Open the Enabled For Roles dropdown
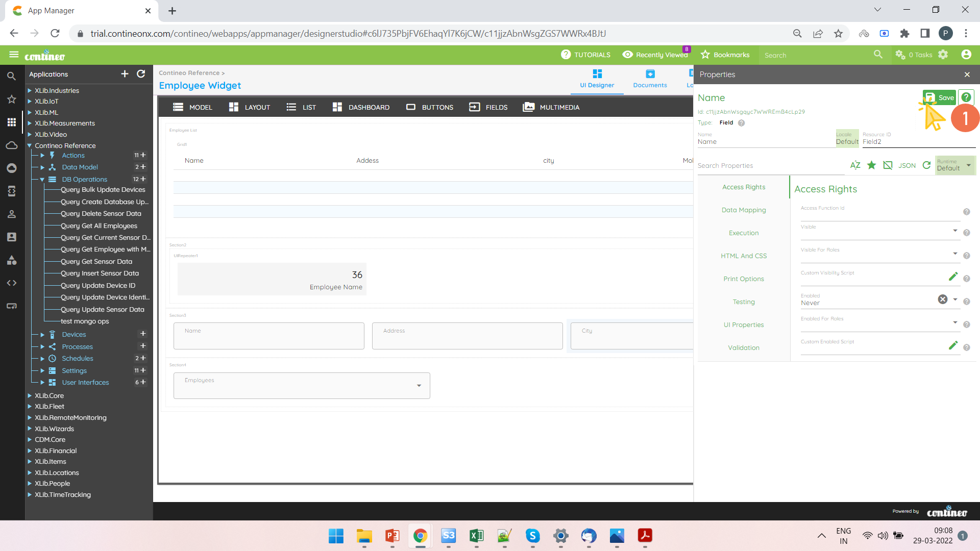Screen dimensions: 980x551 pyautogui.click(x=954, y=322)
